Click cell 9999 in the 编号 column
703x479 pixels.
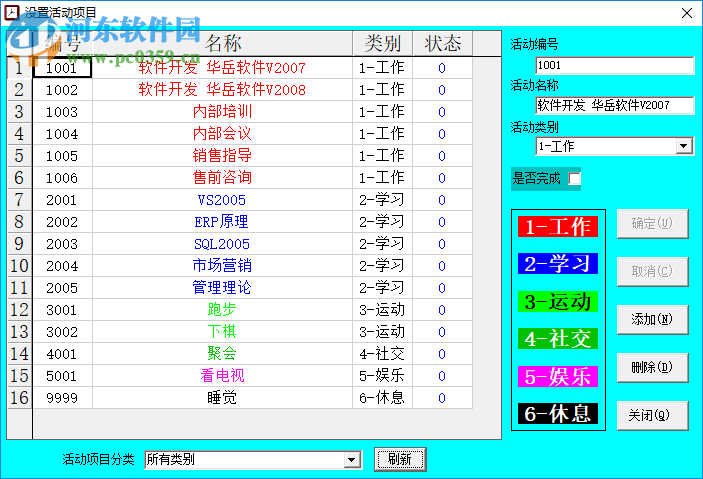pyautogui.click(x=62, y=398)
